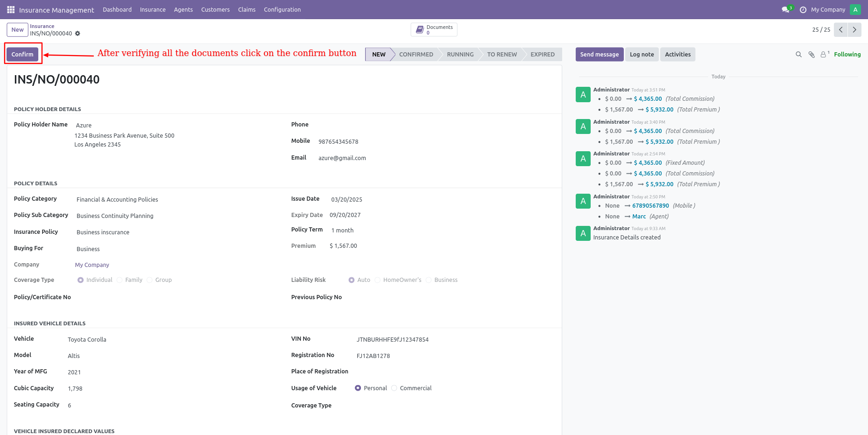868x435 pixels.
Task: Click Administrator avatar on 2:54 PM message
Action: click(583, 159)
